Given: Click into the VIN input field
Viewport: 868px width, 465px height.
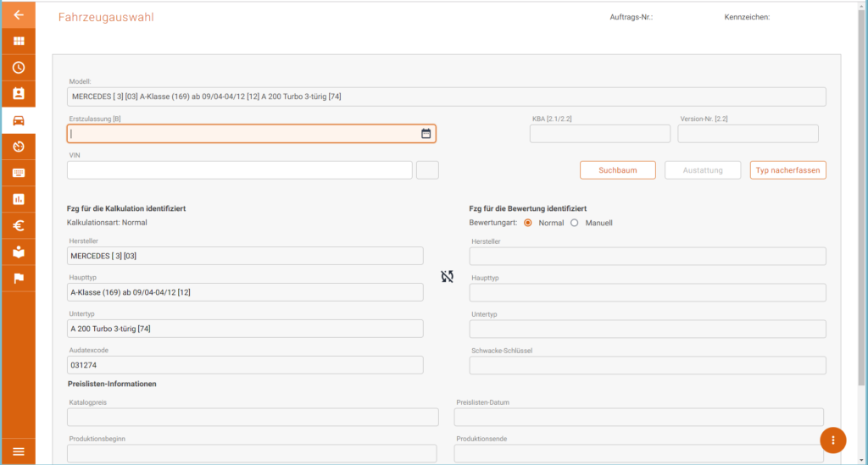Looking at the screenshot, I should pos(240,170).
